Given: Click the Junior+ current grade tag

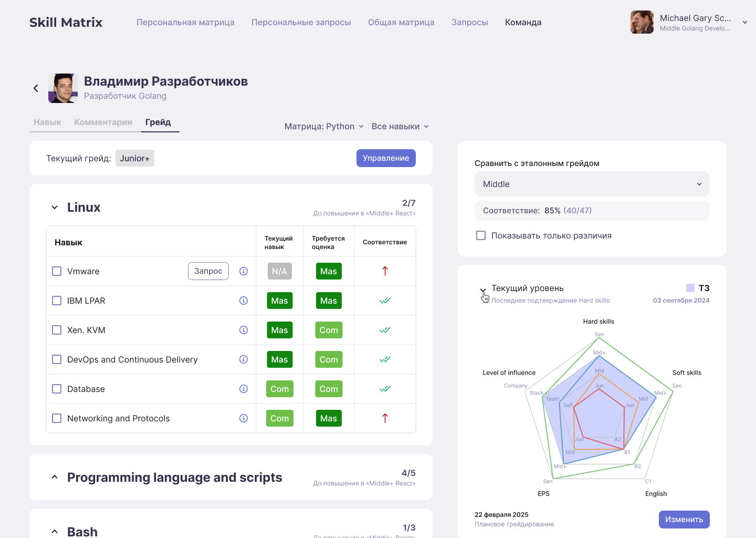Looking at the screenshot, I should pos(135,158).
